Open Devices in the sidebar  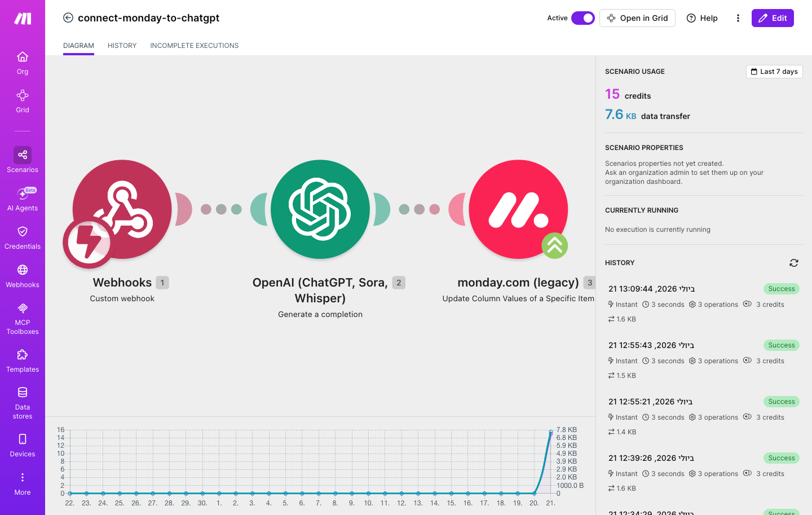[x=23, y=445]
